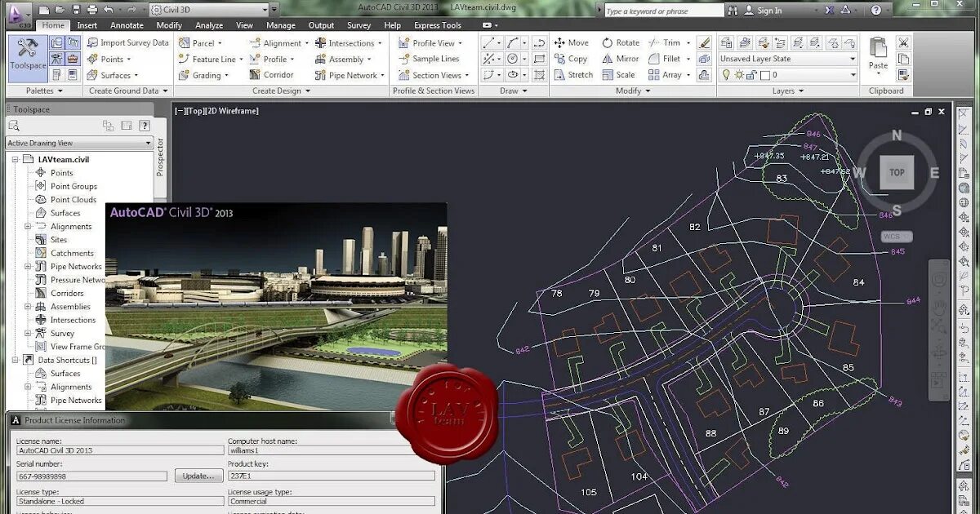
Task: Click the Scale tool
Action: tap(618, 74)
